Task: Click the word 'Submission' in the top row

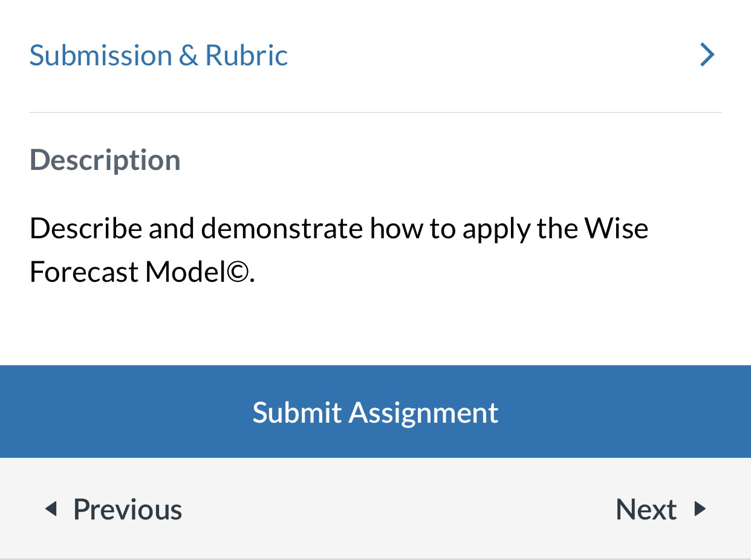Action: pos(100,56)
